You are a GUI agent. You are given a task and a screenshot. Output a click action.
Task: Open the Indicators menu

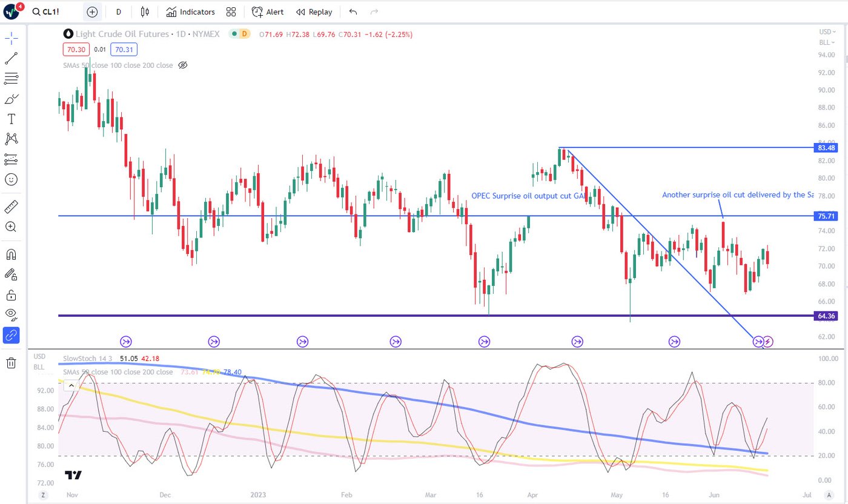point(190,12)
